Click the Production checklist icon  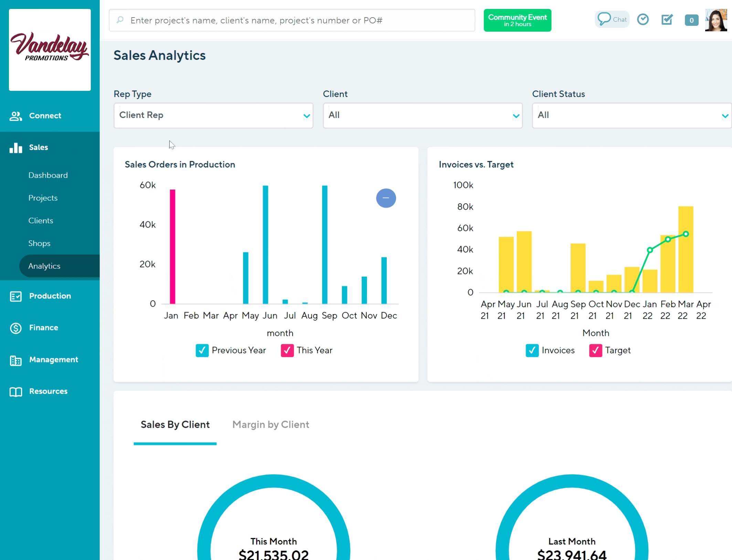pos(16,296)
